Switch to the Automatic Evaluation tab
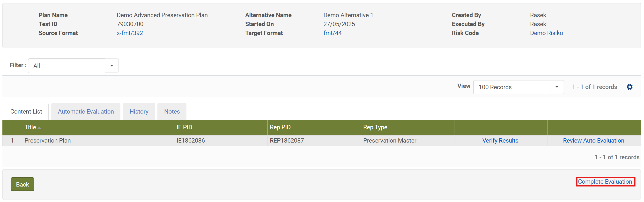The image size is (644, 202). [86, 112]
